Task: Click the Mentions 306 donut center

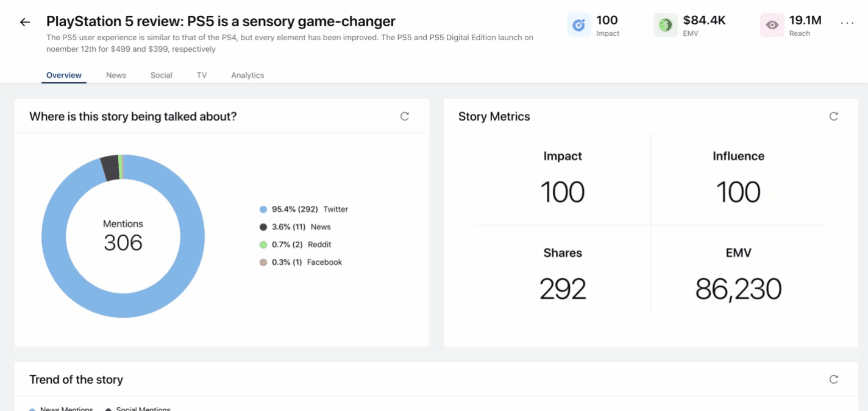Action: [x=123, y=236]
